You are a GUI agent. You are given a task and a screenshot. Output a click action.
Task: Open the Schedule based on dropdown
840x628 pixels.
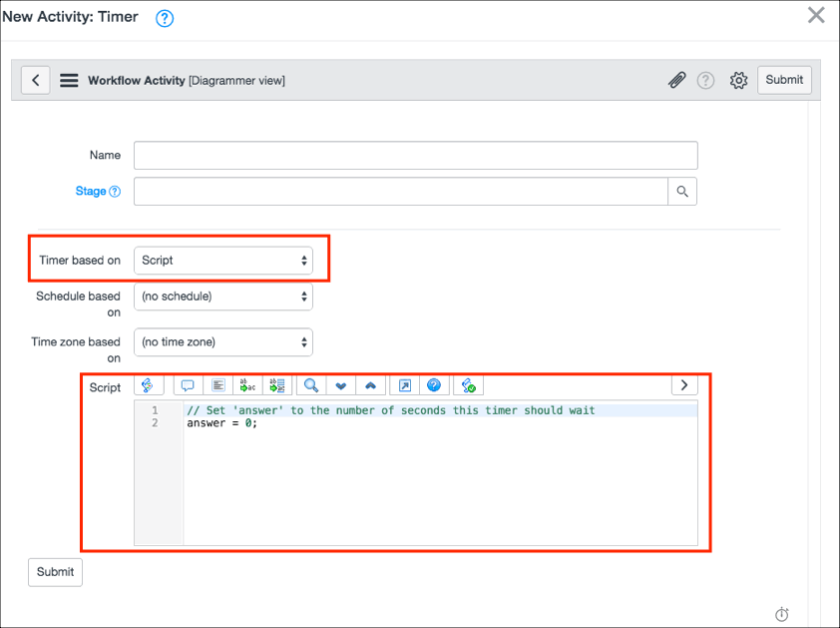click(223, 296)
